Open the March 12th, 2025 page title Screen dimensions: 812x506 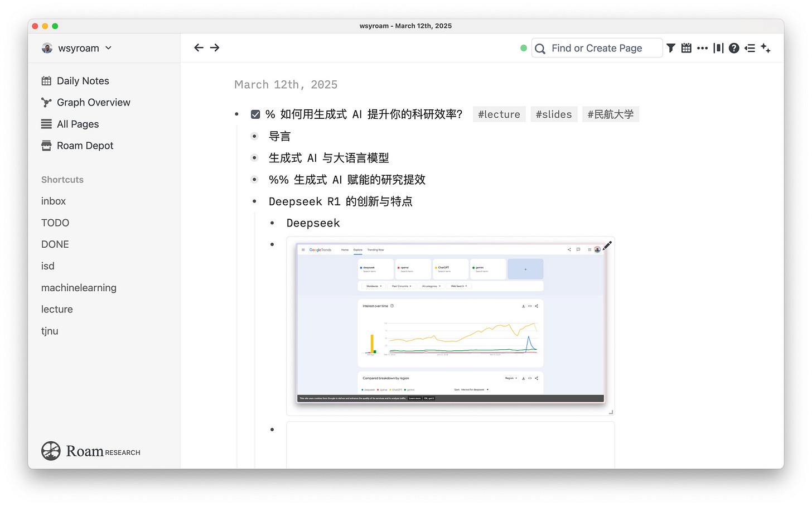(286, 85)
